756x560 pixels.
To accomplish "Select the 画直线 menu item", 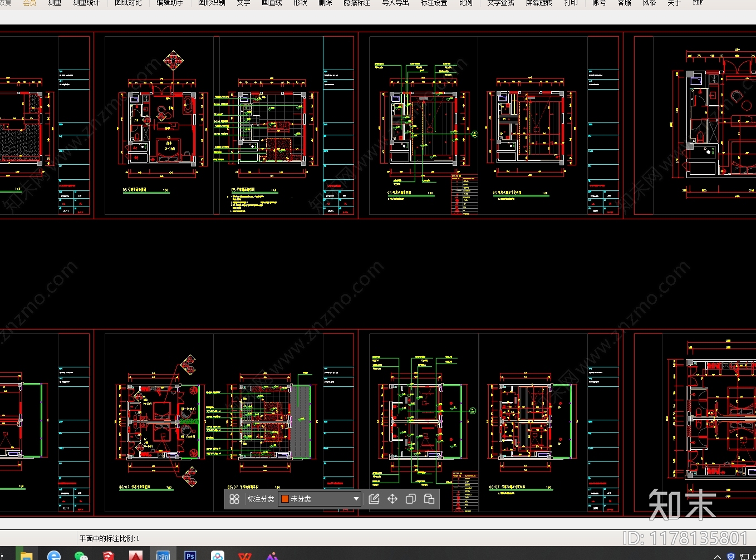I will pyautogui.click(x=272, y=3).
